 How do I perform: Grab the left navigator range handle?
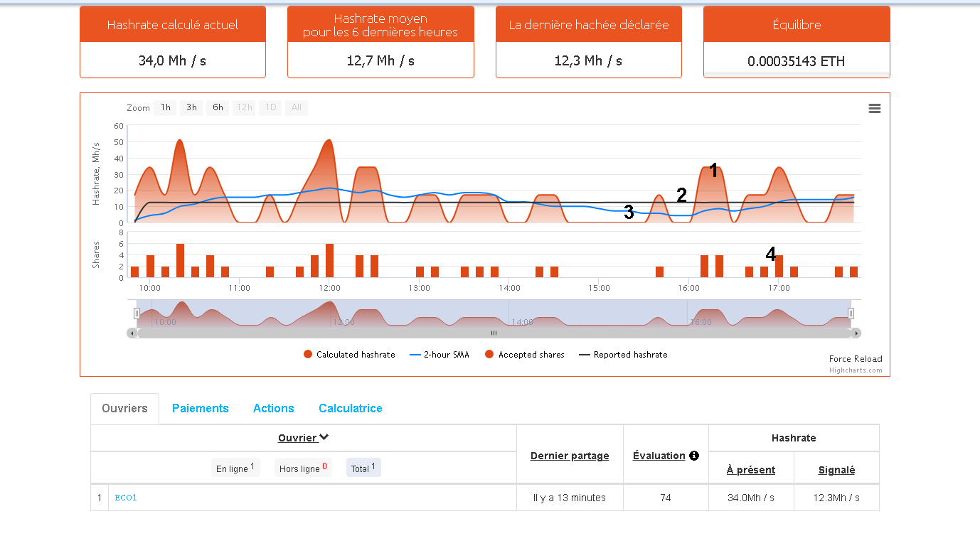[x=137, y=313]
